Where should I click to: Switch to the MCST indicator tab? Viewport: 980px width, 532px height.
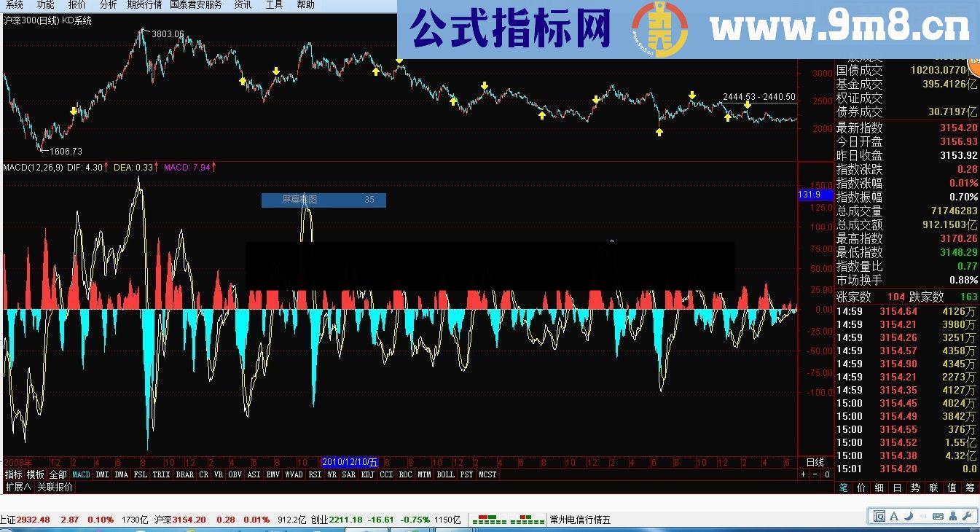487,474
